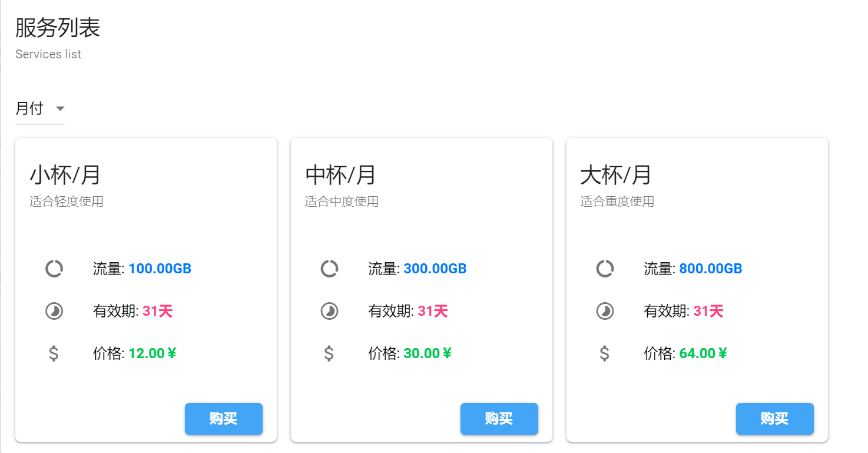The width and height of the screenshot is (868, 453).
Task: Click the traffic icon in 中杯/月 card
Action: 329,269
